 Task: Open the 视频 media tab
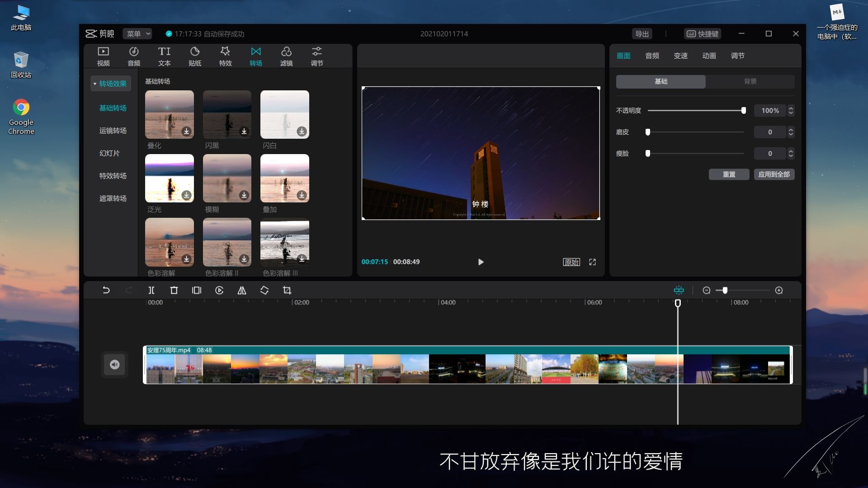point(103,56)
